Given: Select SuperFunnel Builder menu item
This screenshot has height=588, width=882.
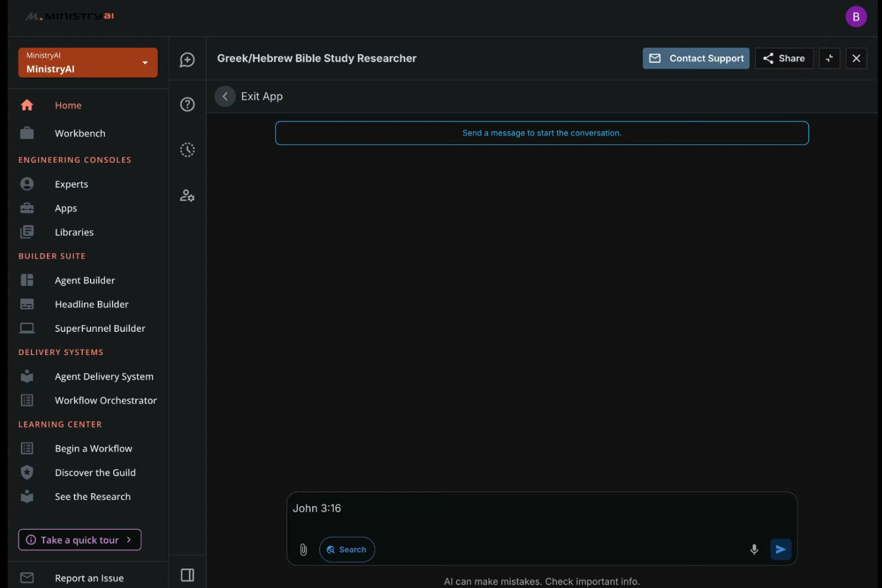Looking at the screenshot, I should pos(100,328).
